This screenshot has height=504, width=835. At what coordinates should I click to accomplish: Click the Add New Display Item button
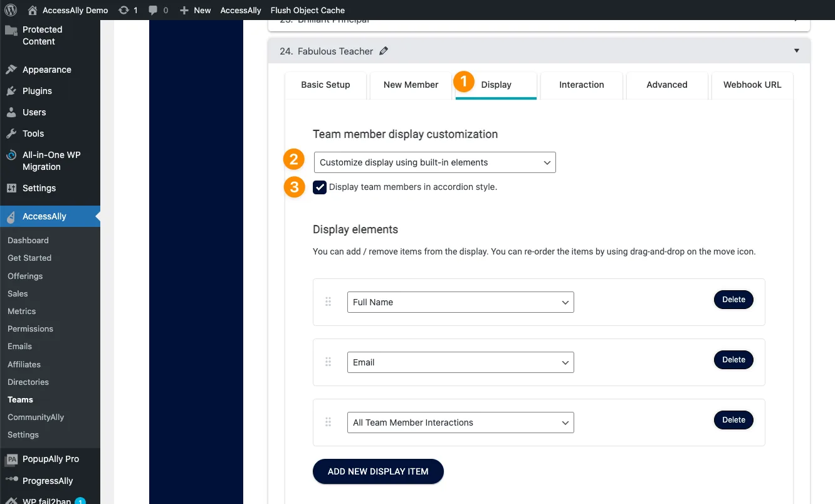378,471
